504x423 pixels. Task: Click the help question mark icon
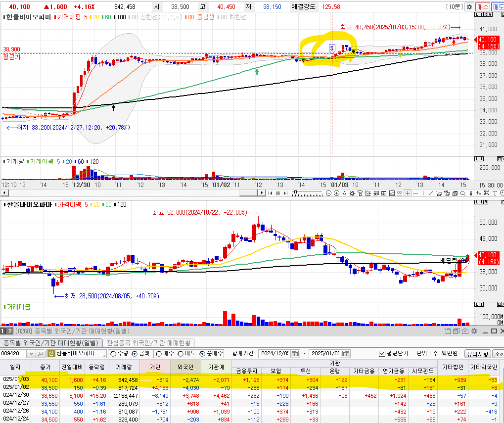point(10,331)
